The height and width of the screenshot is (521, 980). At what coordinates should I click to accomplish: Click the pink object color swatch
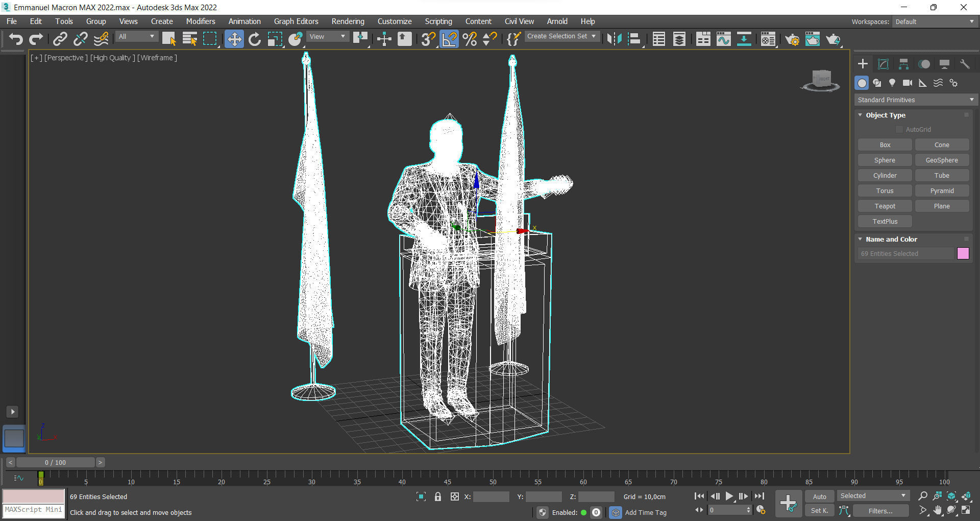(963, 254)
